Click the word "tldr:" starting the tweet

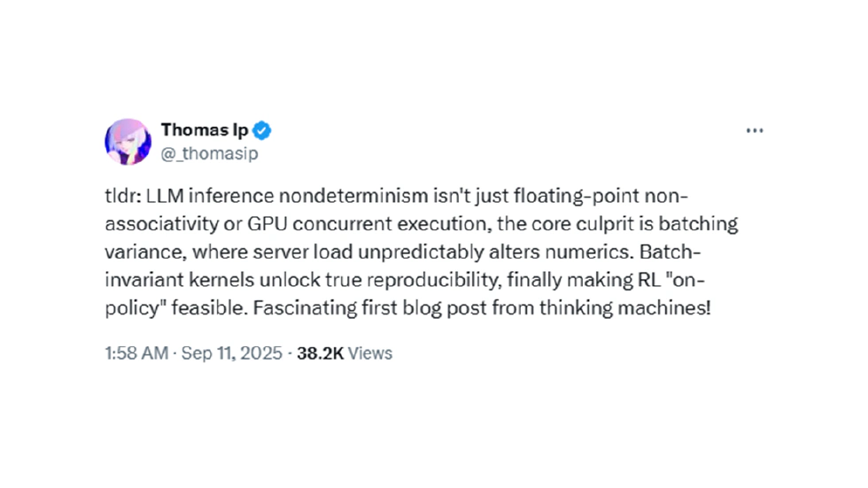tap(122, 197)
